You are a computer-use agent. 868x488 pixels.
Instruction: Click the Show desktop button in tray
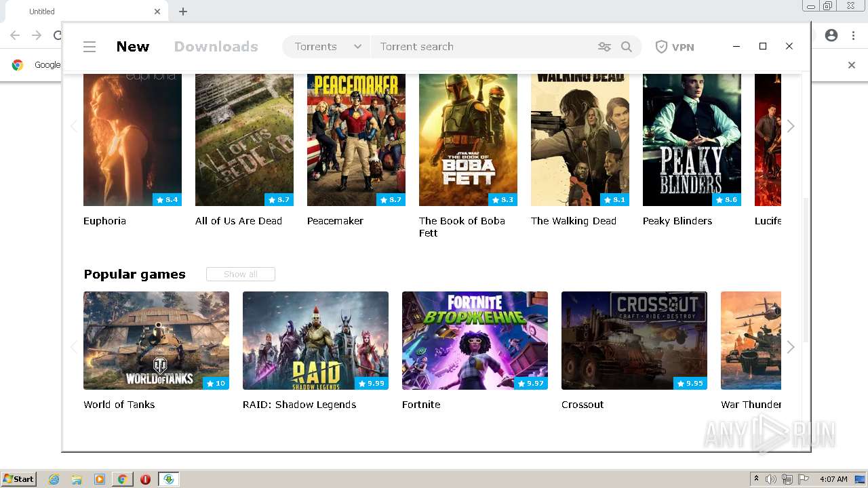[861, 479]
